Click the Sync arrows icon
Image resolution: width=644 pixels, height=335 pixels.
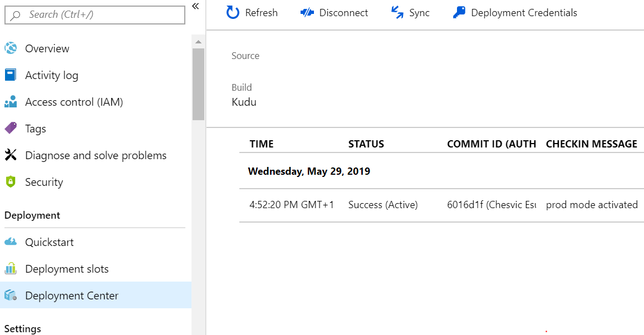(397, 12)
